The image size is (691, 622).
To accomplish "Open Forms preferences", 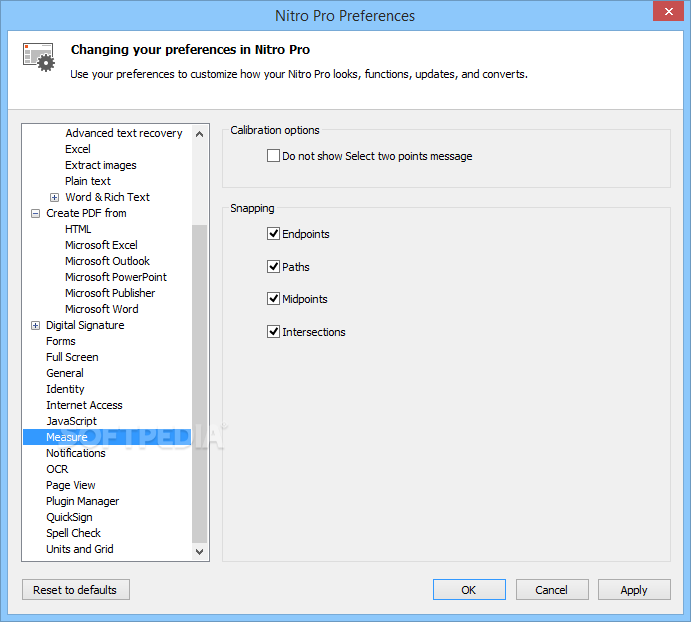I will click(61, 341).
